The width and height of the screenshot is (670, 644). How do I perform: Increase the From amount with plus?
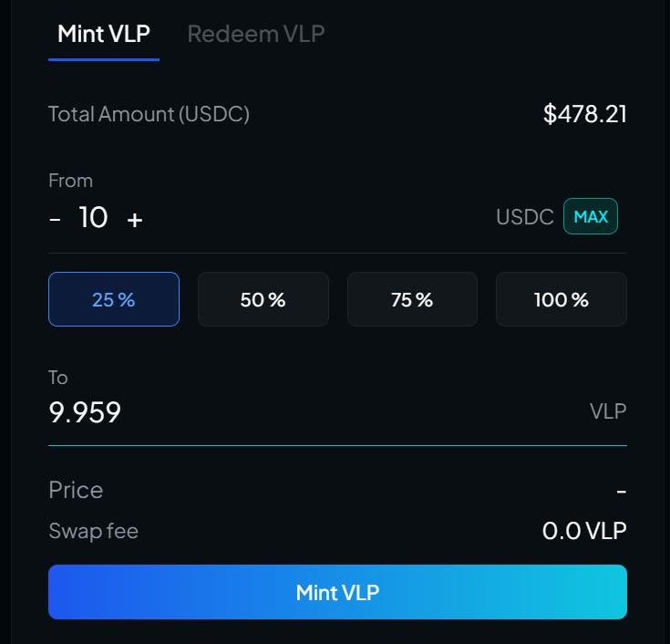click(135, 219)
